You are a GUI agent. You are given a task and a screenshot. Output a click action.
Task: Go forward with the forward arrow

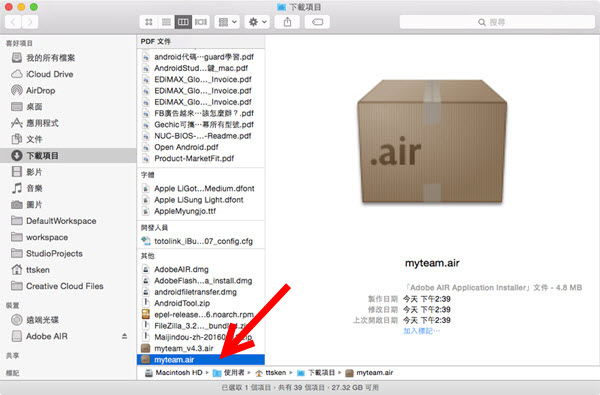tap(30, 22)
